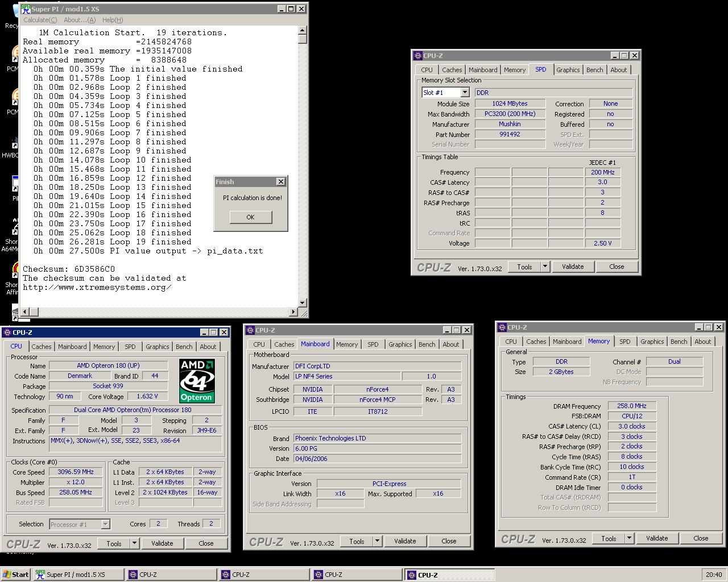The image size is (728, 582).
Task: Select Bench tab in the SPD window
Action: tap(595, 70)
